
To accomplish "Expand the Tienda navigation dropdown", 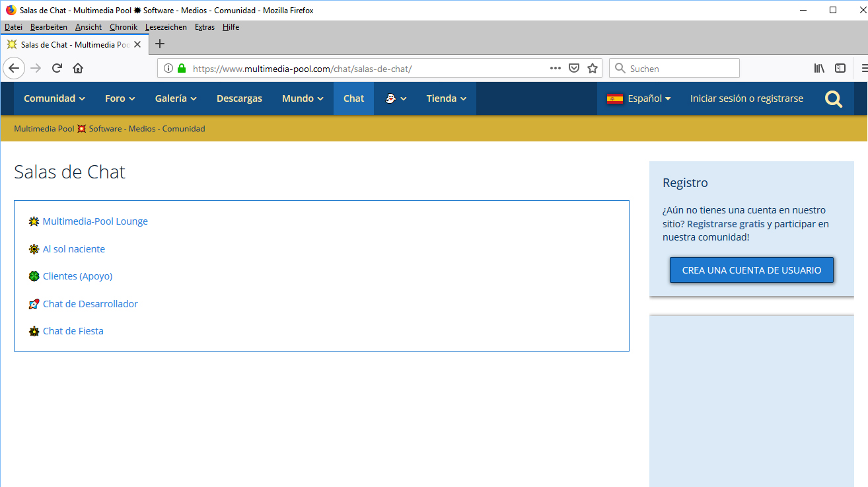I will (x=447, y=98).
